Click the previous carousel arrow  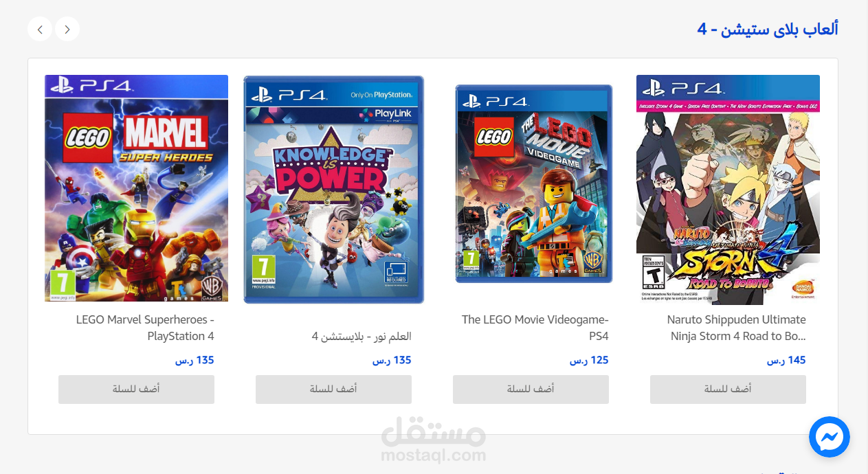point(40,29)
